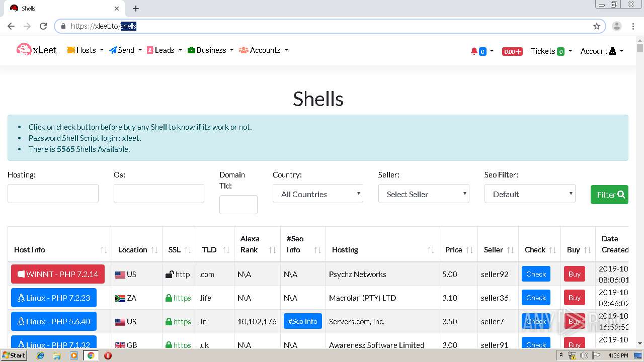644x362 pixels.
Task: Open a new browser tab
Action: click(x=136, y=9)
